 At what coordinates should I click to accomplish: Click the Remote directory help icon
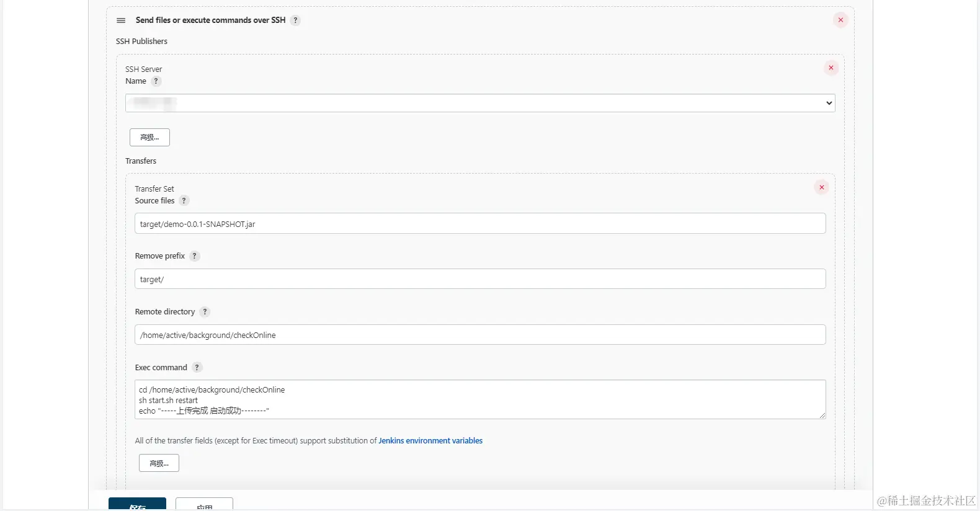tap(205, 312)
